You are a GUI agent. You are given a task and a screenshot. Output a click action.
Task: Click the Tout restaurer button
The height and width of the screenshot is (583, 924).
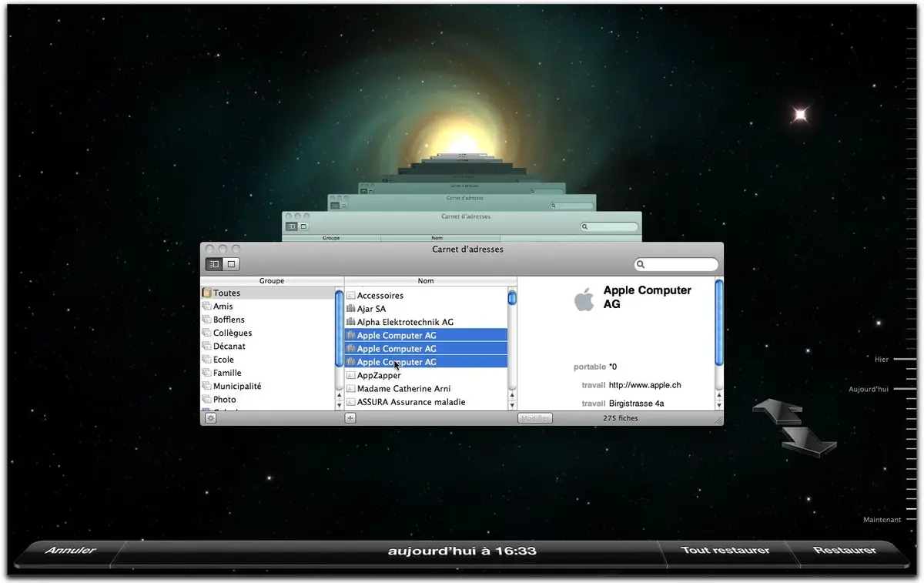(725, 551)
